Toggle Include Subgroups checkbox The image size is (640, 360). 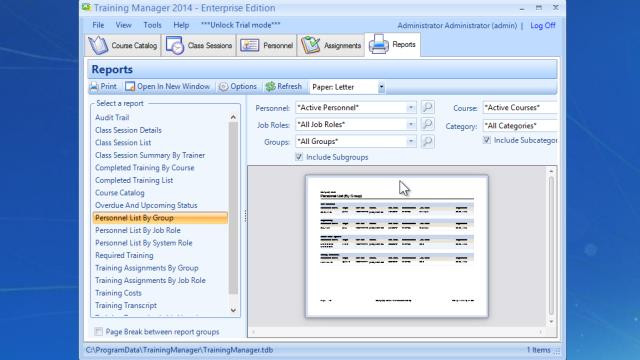299,157
